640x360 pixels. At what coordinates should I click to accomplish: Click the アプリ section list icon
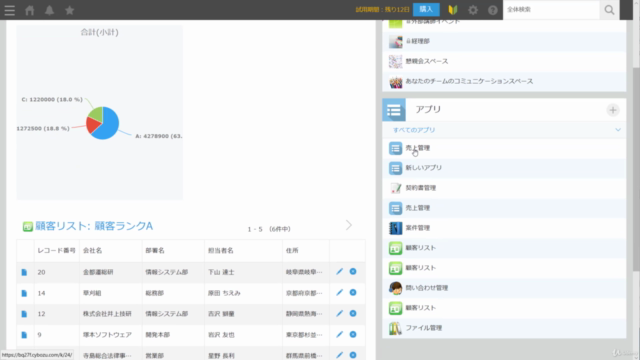click(394, 110)
